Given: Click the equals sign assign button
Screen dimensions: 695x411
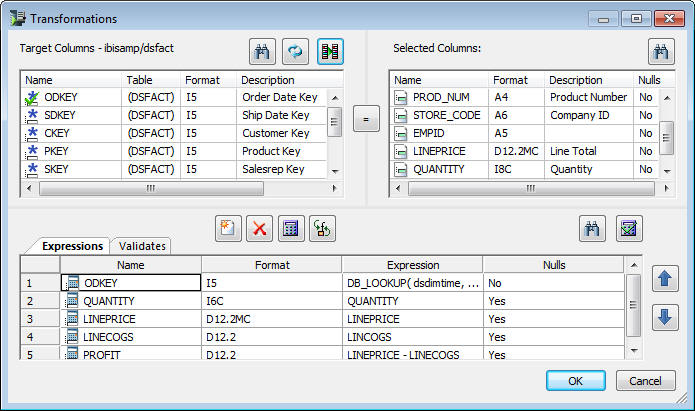Looking at the screenshot, I should click(366, 119).
